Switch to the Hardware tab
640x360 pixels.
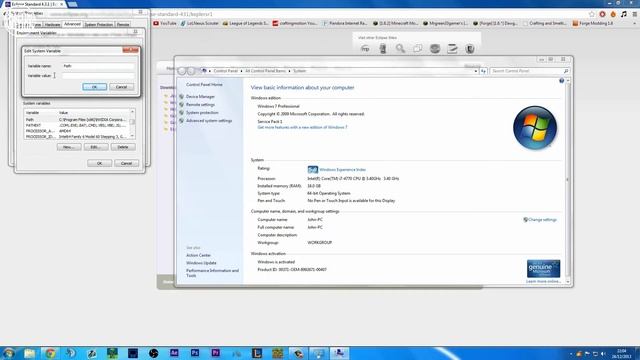click(52, 24)
